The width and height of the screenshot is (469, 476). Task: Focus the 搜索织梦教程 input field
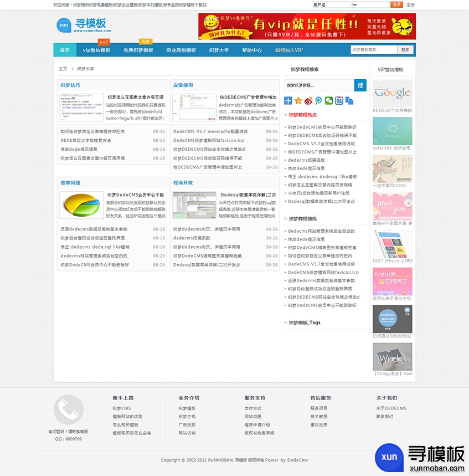pos(319,85)
